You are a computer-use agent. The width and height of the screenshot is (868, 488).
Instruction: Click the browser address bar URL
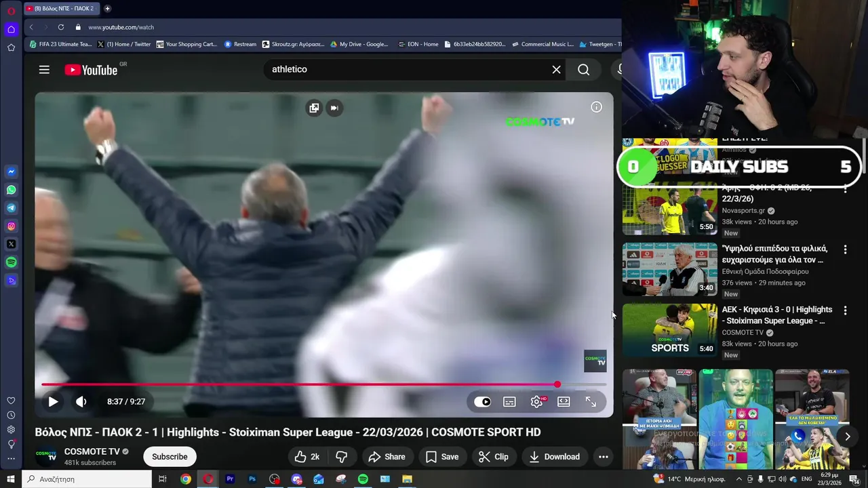pyautogui.click(x=121, y=27)
